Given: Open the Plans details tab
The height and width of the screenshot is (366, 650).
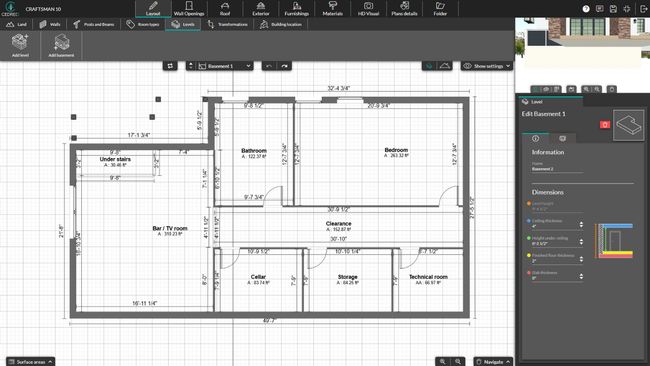Looking at the screenshot, I should coord(404,9).
